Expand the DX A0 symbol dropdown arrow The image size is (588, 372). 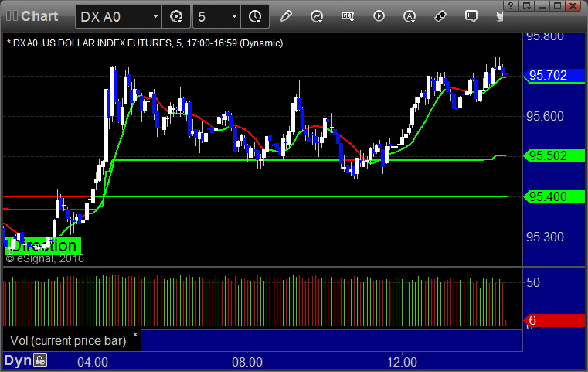[155, 16]
